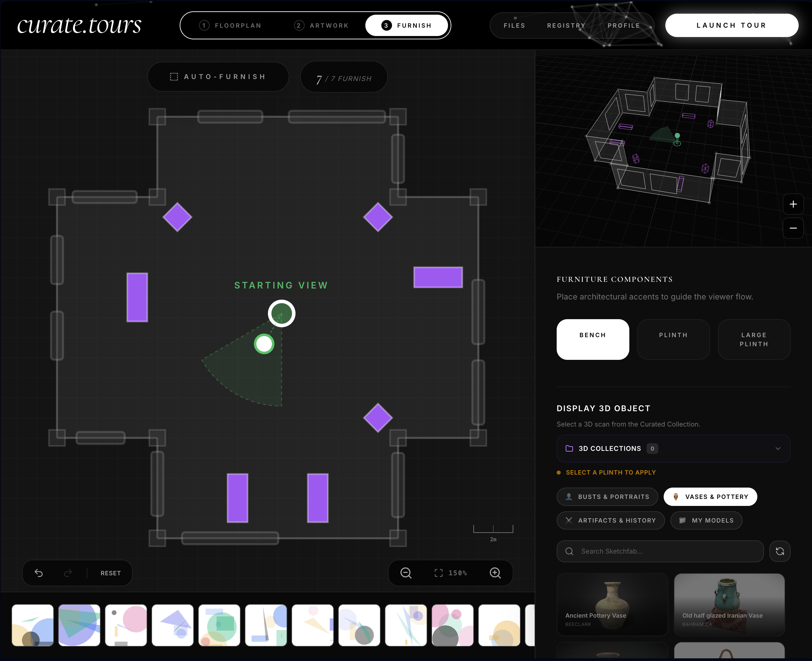
Task: Click the fit-to-view icon next to 150%
Action: 438,573
